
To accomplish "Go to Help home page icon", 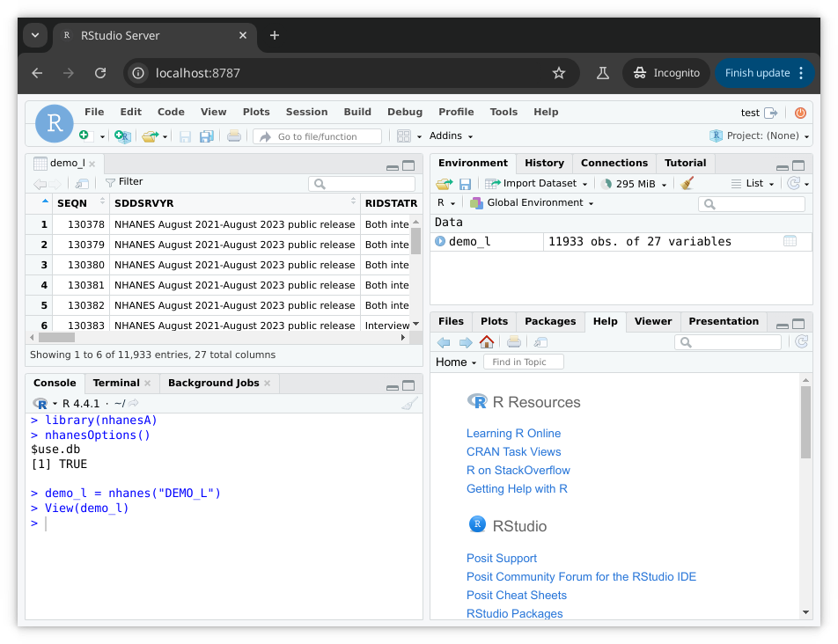I will (x=486, y=341).
